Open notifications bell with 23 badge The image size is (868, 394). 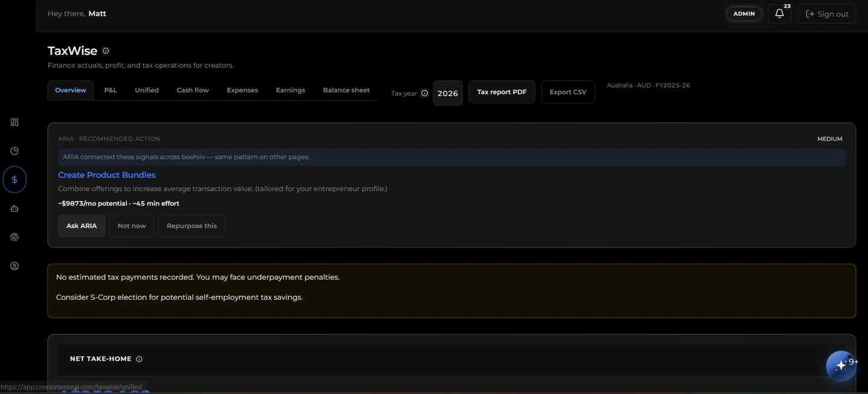[779, 13]
